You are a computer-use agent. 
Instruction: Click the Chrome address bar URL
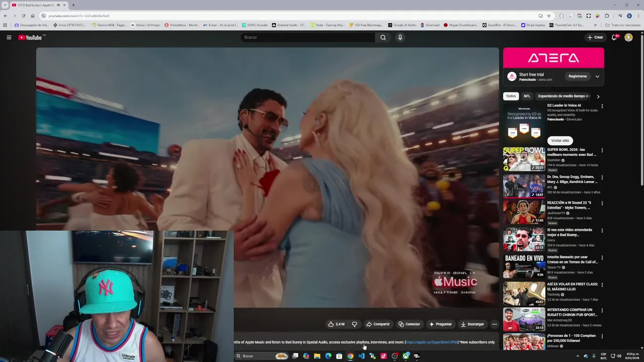click(x=79, y=16)
